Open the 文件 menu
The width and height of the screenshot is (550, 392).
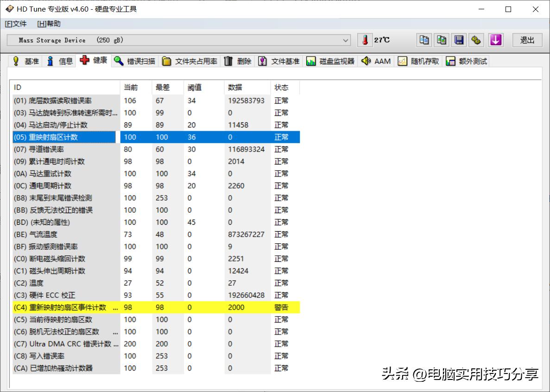(16, 23)
